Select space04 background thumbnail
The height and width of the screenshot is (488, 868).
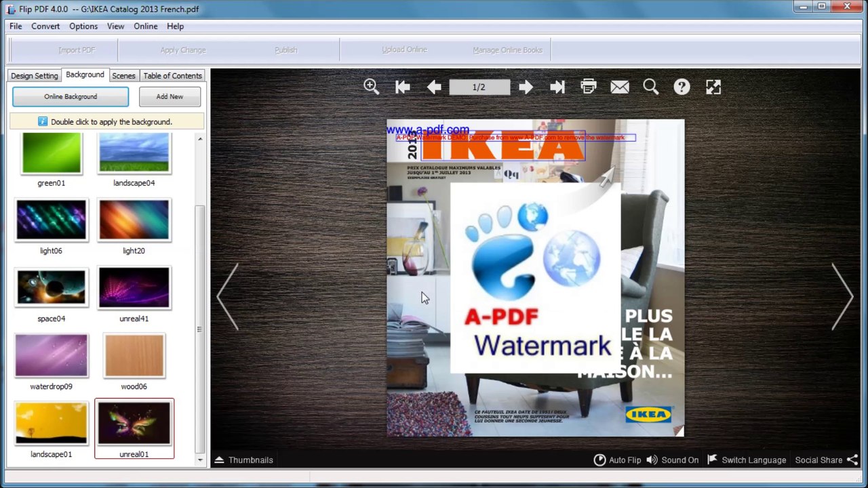(52, 287)
